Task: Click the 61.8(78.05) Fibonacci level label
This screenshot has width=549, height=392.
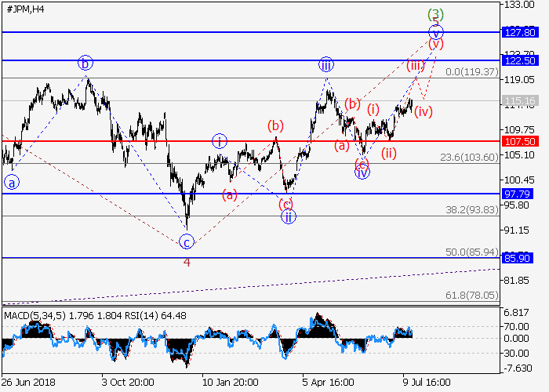Action: (x=471, y=295)
